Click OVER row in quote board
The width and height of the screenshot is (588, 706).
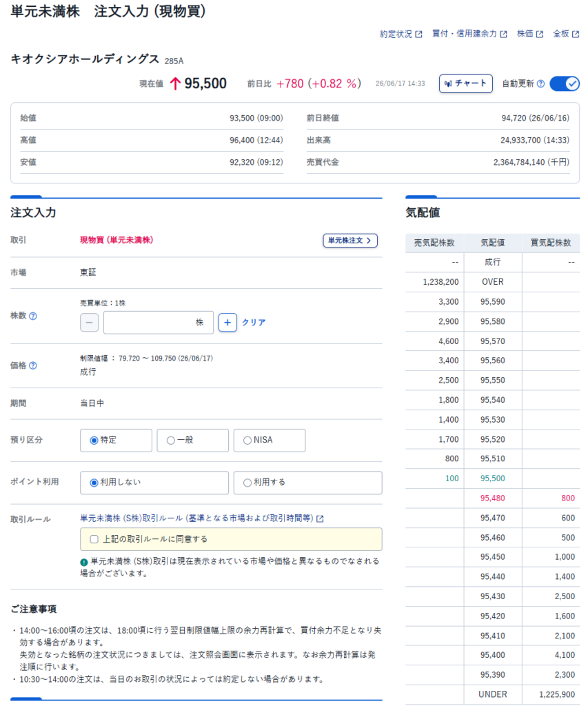pos(493,282)
